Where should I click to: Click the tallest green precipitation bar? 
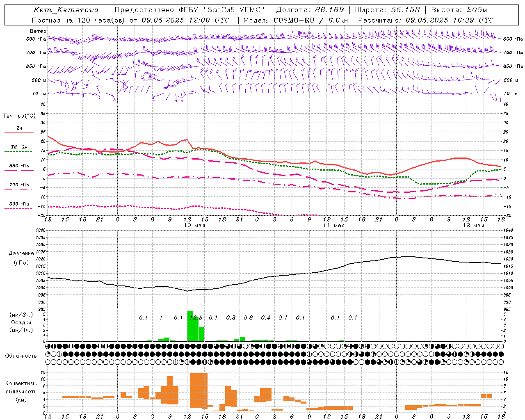pyautogui.click(x=190, y=326)
